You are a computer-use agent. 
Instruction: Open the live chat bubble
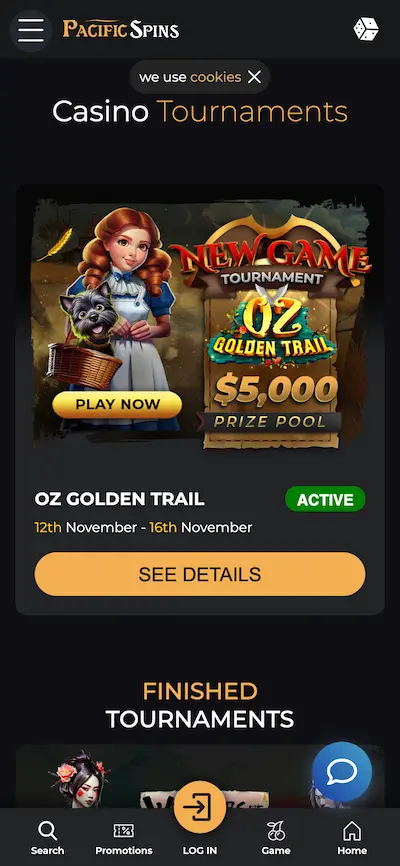341,772
